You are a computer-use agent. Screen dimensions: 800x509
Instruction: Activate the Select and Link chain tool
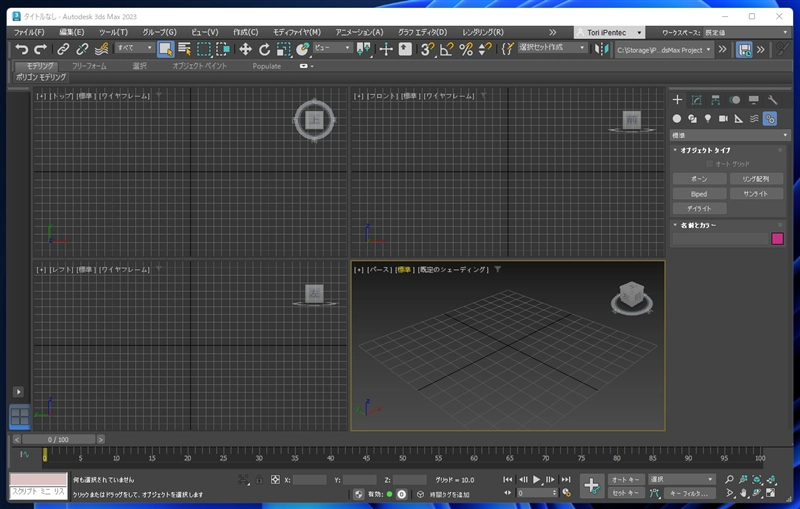tap(63, 49)
